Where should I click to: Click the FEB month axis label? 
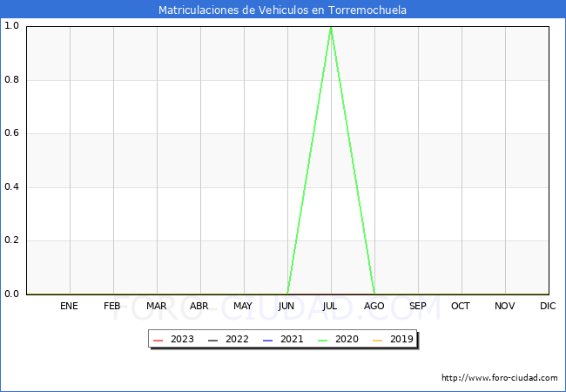click(x=112, y=306)
